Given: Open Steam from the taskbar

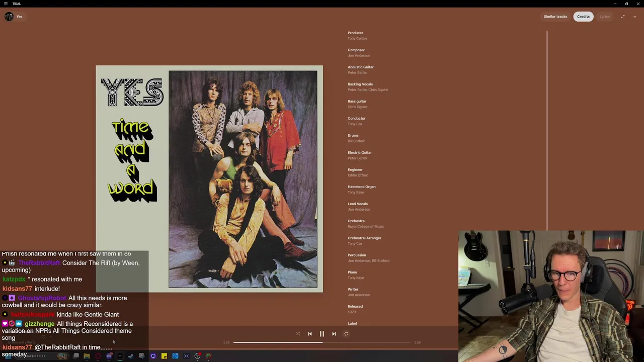Looking at the screenshot, I should (131, 356).
